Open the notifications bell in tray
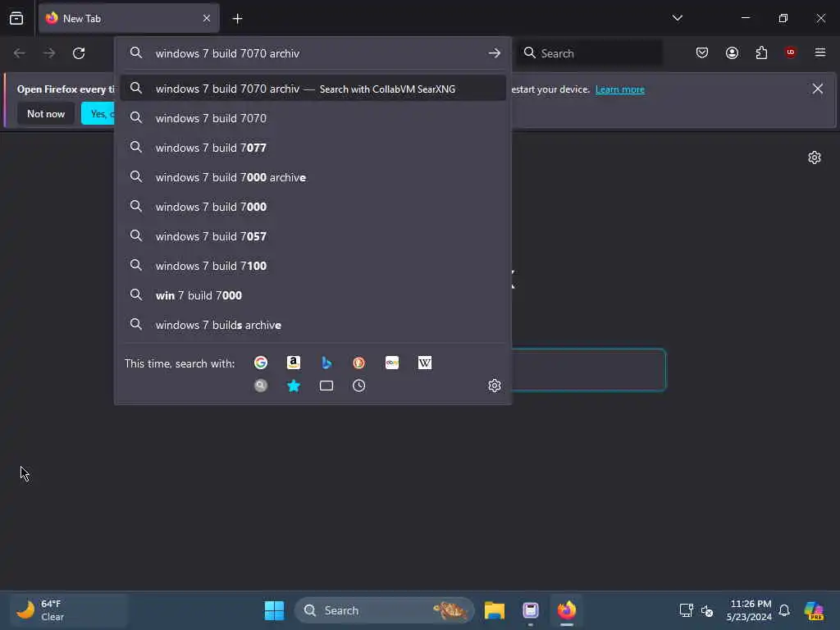This screenshot has height=630, width=840. pos(784,610)
